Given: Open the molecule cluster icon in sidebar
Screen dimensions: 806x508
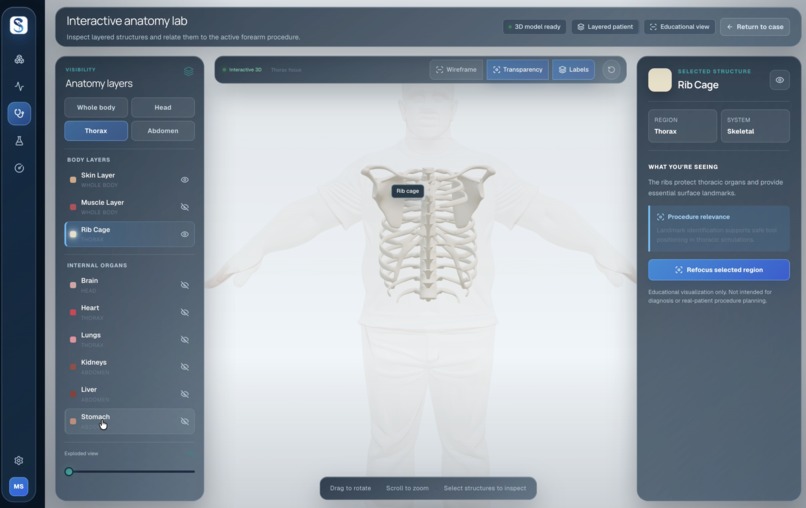Looking at the screenshot, I should click(19, 59).
